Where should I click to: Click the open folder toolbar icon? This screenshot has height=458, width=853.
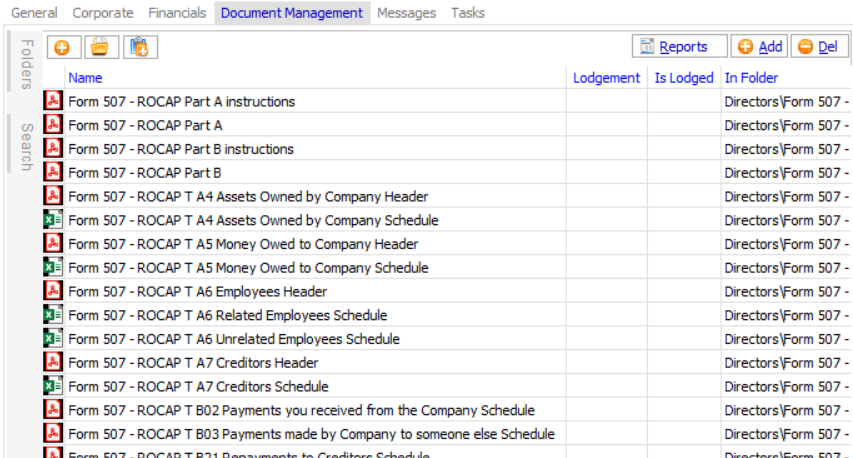(100, 47)
